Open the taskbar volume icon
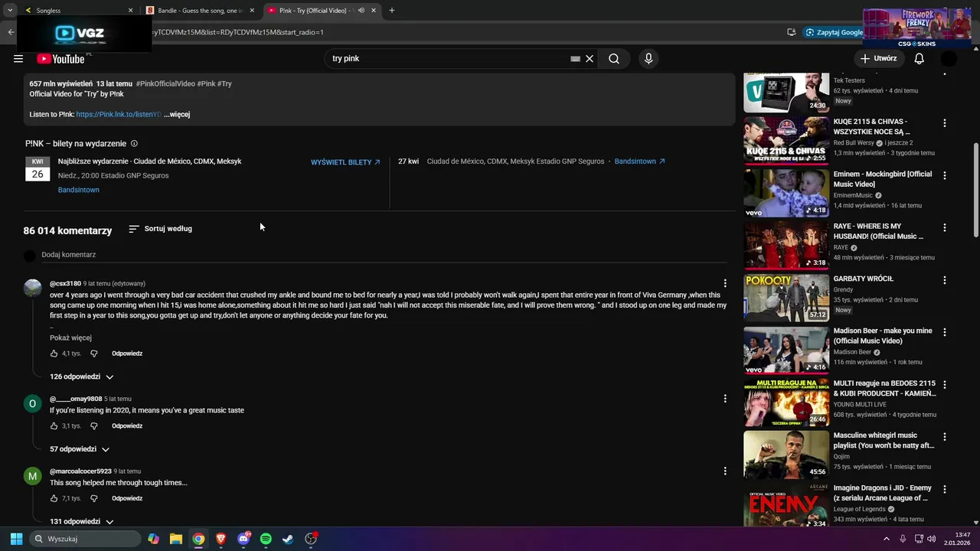This screenshot has width=980, height=551. [931, 539]
